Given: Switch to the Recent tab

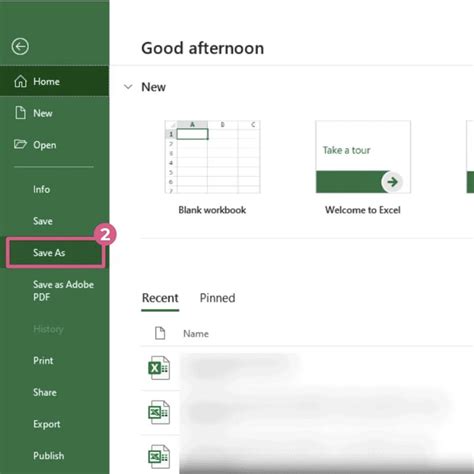Looking at the screenshot, I should pos(160,298).
